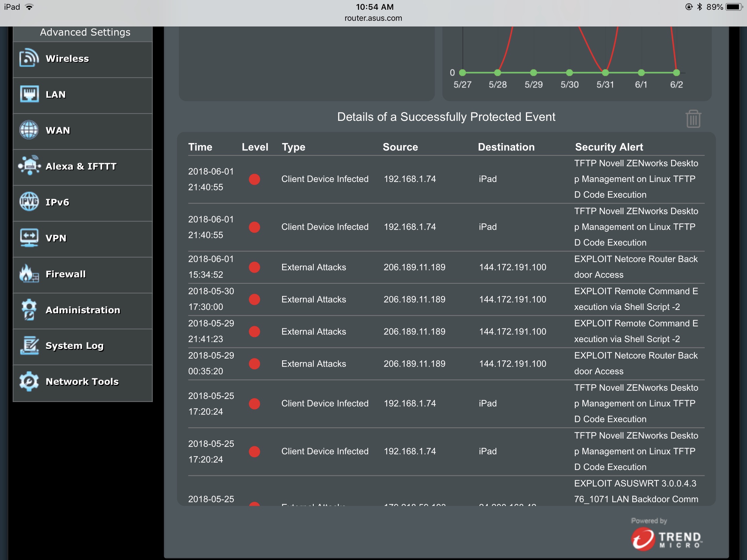Click the 6/2 data point on chart
Image resolution: width=747 pixels, height=560 pixels.
point(676,73)
